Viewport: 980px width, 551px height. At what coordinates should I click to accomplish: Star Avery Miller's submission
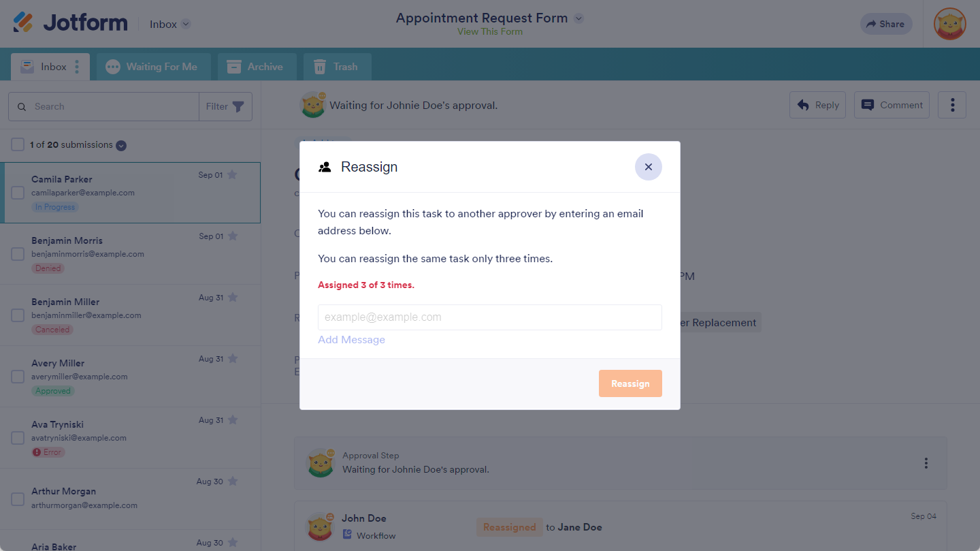(x=233, y=359)
